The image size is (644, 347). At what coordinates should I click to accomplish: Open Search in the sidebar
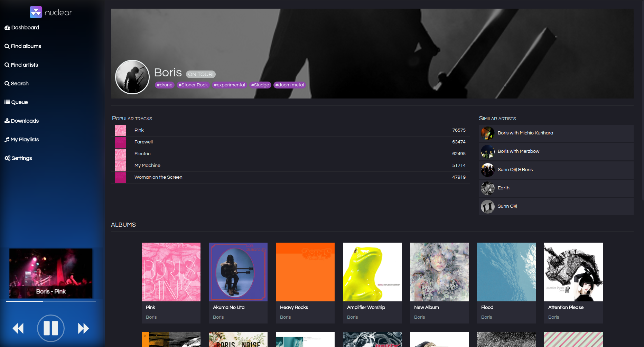point(17,84)
